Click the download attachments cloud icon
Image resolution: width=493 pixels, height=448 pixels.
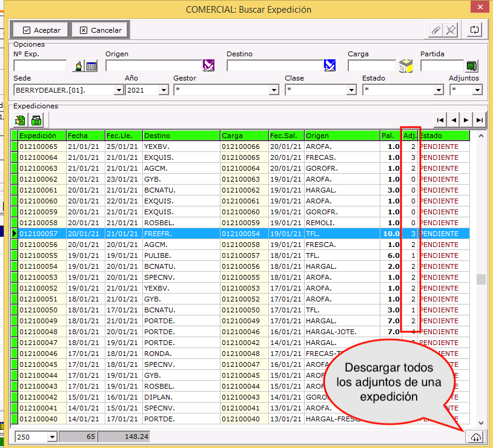tap(475, 437)
